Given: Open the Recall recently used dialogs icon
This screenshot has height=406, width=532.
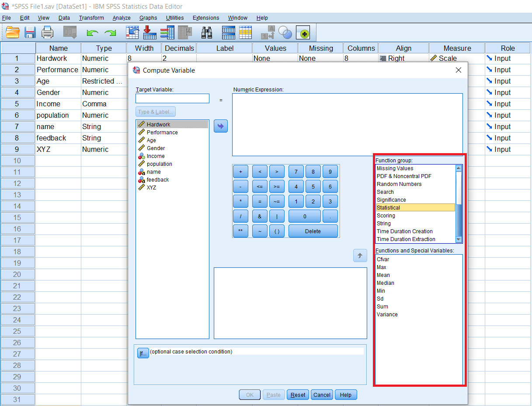Looking at the screenshot, I should (70, 32).
